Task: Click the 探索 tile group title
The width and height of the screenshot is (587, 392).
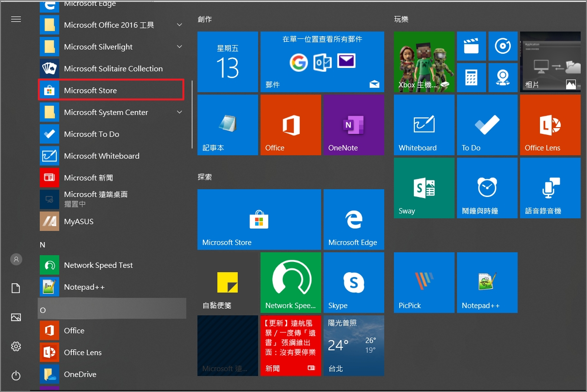Action: coord(205,177)
